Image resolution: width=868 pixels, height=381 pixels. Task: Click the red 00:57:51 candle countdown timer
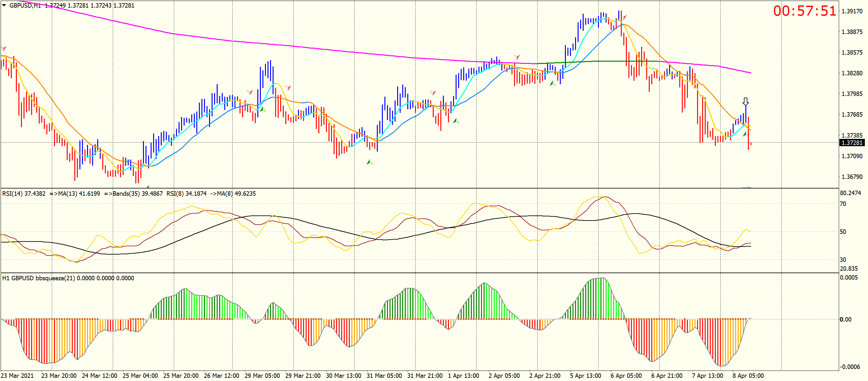[804, 11]
